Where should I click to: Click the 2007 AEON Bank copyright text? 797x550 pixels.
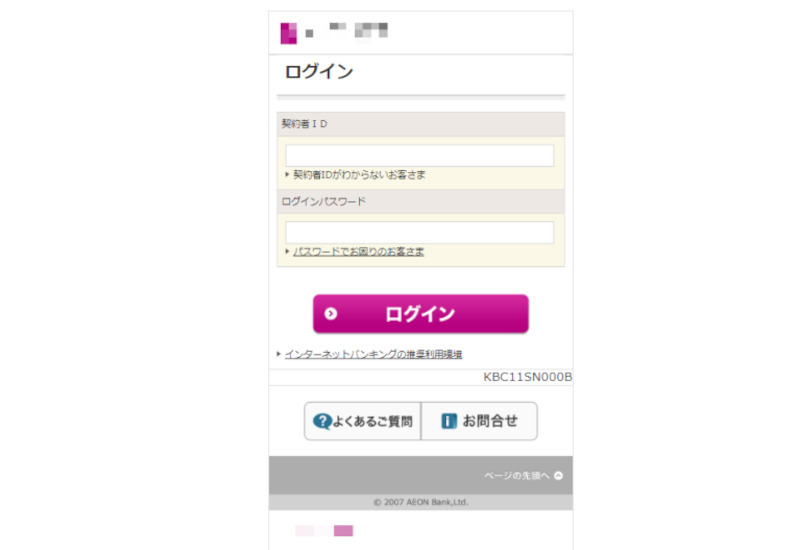pyautogui.click(x=421, y=502)
